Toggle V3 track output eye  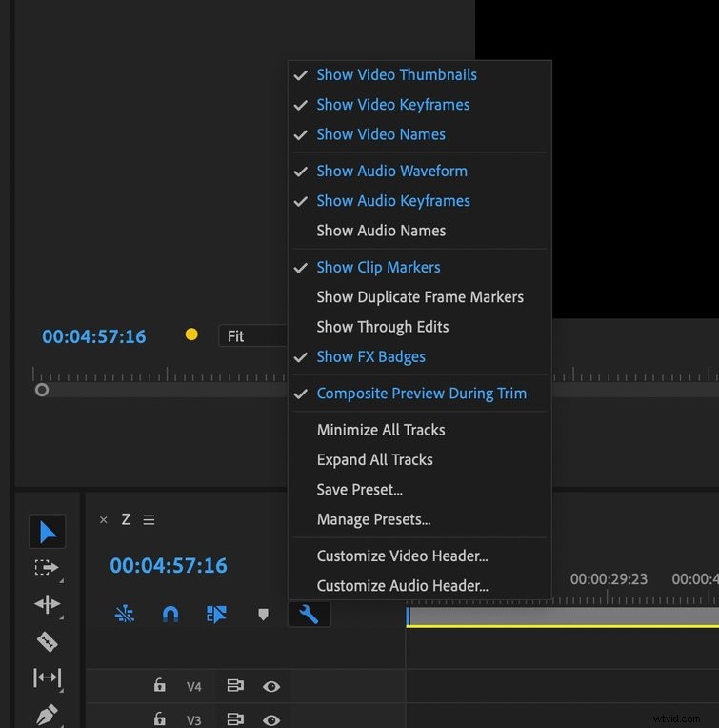coord(271,720)
